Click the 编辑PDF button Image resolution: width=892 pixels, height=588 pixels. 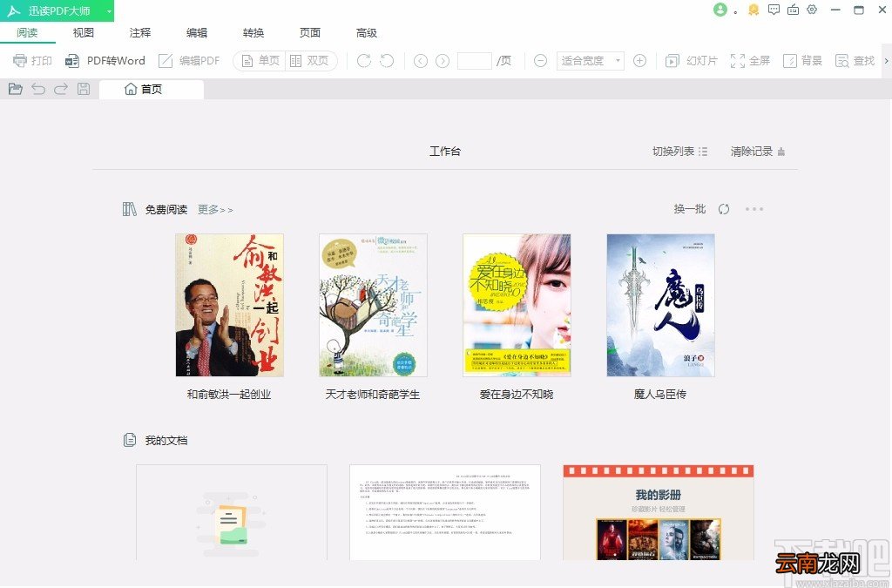(x=189, y=60)
